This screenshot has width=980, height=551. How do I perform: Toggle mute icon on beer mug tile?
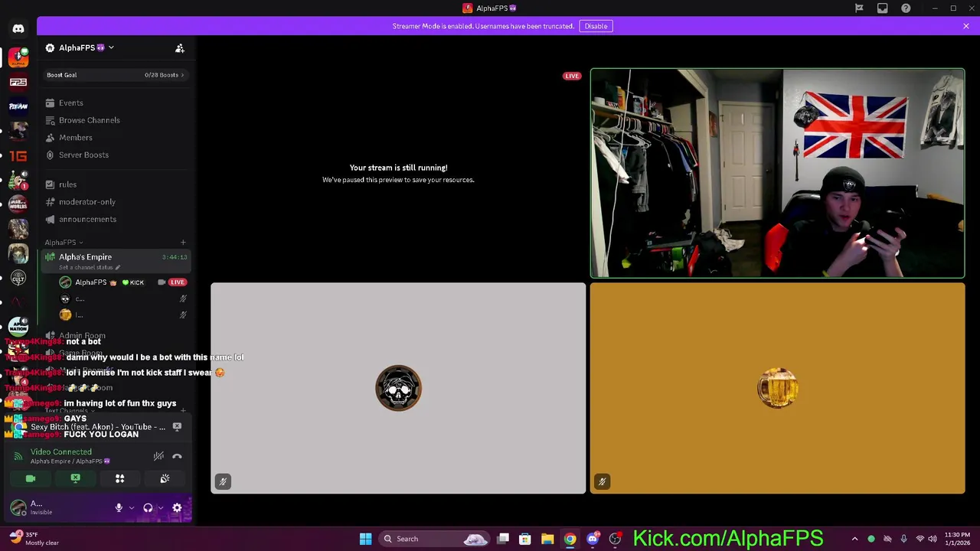click(x=602, y=481)
